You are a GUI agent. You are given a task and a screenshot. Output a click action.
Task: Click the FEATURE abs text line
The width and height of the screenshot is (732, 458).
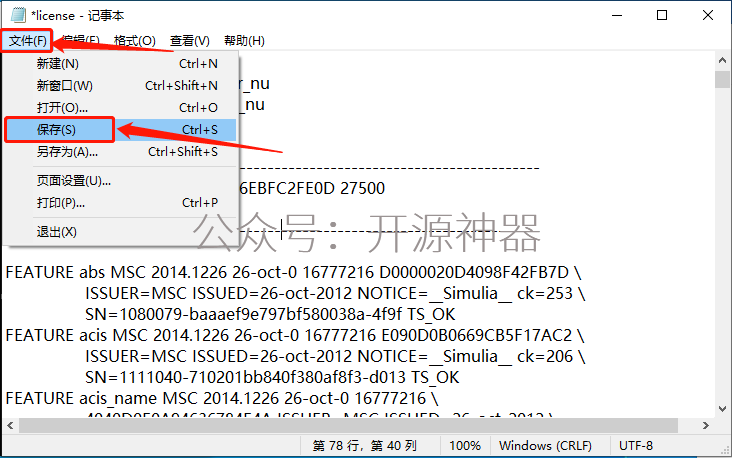click(x=293, y=272)
